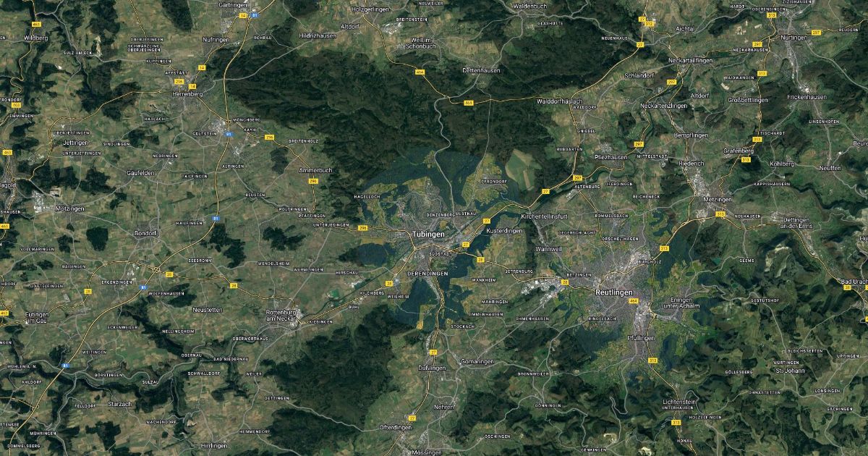Click the Bondorf label
Image resolution: width=868 pixels, height=456 pixels.
(x=145, y=233)
